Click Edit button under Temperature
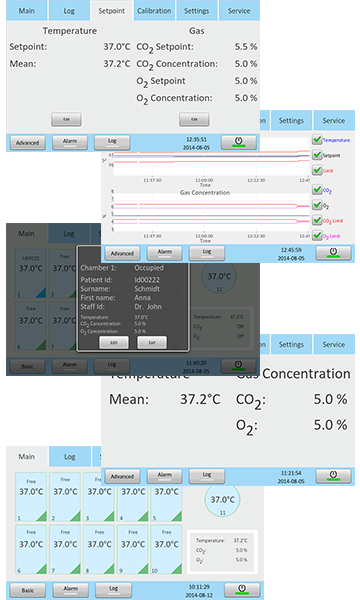The height and width of the screenshot is (600, 360). pyautogui.click(x=66, y=119)
